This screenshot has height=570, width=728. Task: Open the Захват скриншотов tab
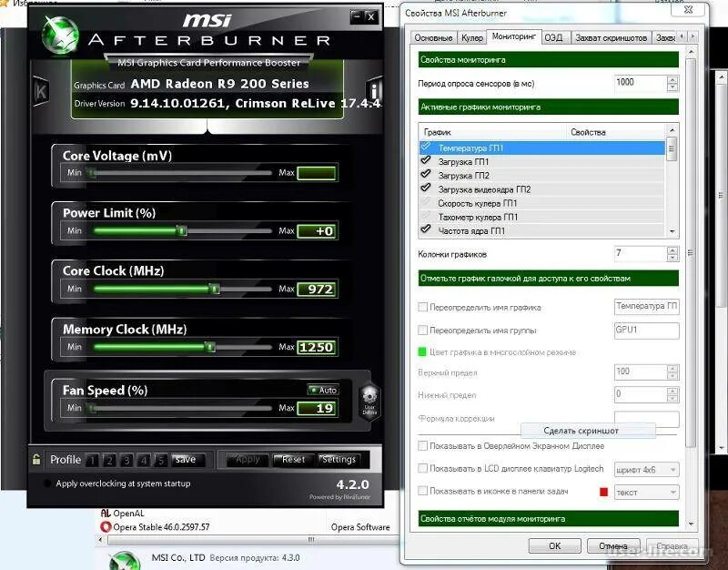(611, 38)
